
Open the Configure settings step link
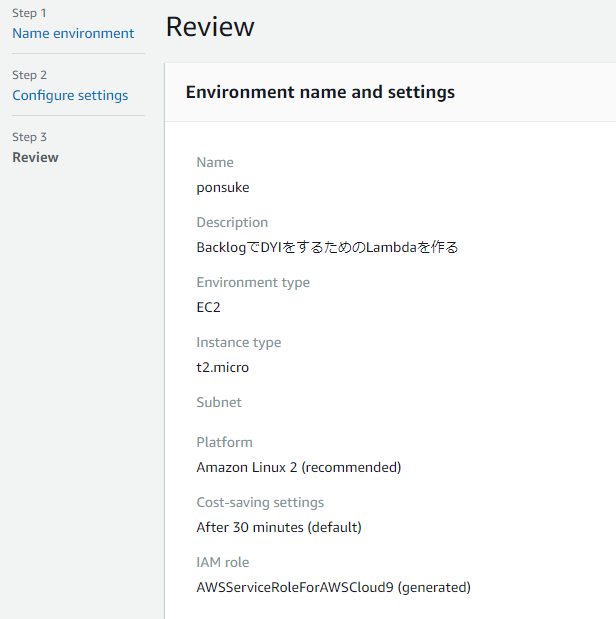tap(70, 96)
